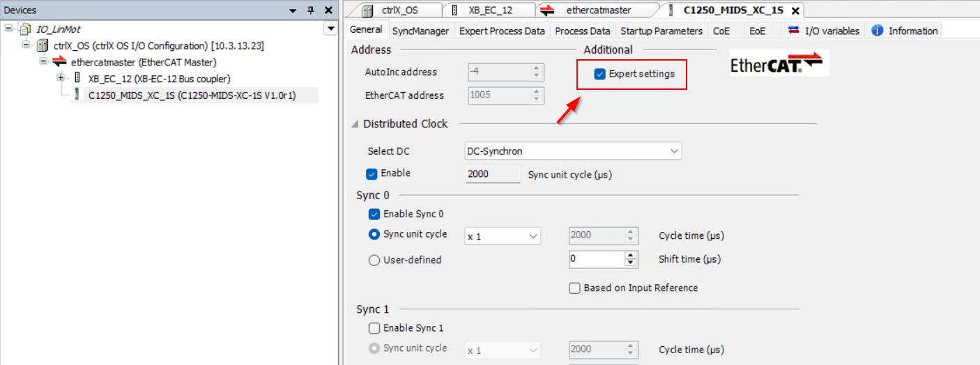This screenshot has height=365, width=980.
Task: Disable the Expert settings checkbox
Action: click(599, 74)
